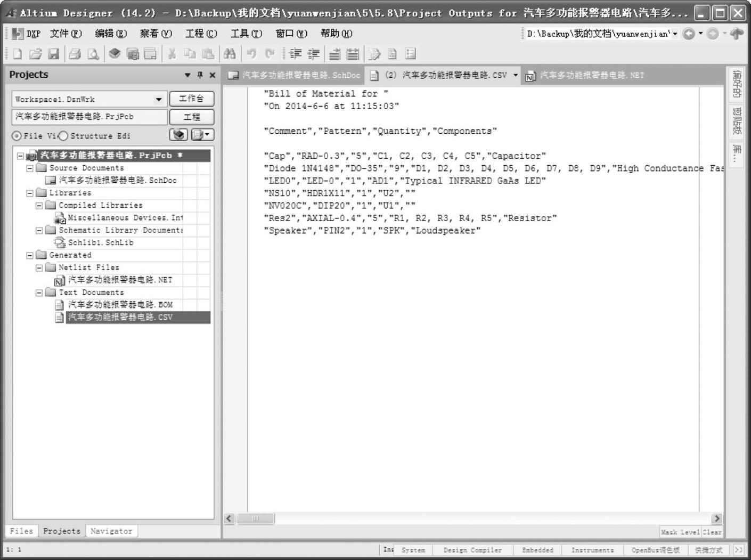
Task: Collapse the Source Documents folder
Action: pos(30,168)
